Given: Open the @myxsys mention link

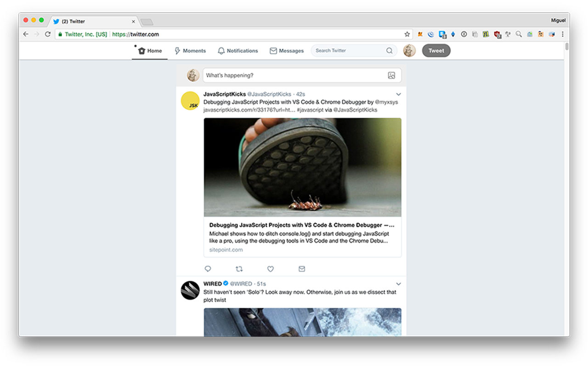Looking at the screenshot, I should (x=386, y=102).
